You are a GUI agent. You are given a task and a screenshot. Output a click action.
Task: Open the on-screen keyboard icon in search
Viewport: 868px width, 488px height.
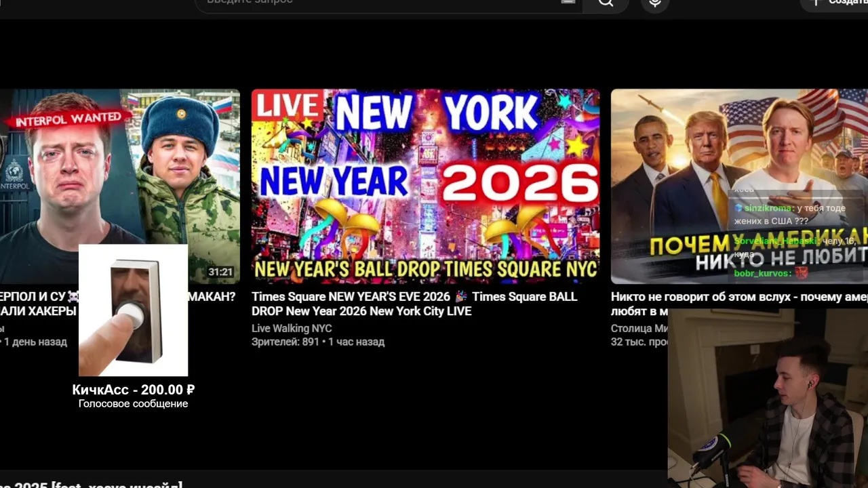pyautogui.click(x=568, y=1)
